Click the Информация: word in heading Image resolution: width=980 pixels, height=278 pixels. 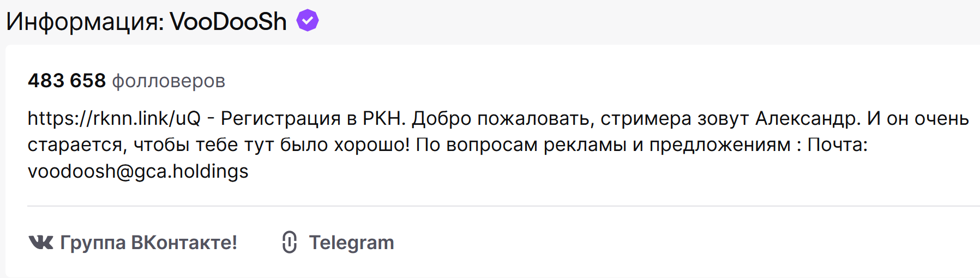coord(85,22)
